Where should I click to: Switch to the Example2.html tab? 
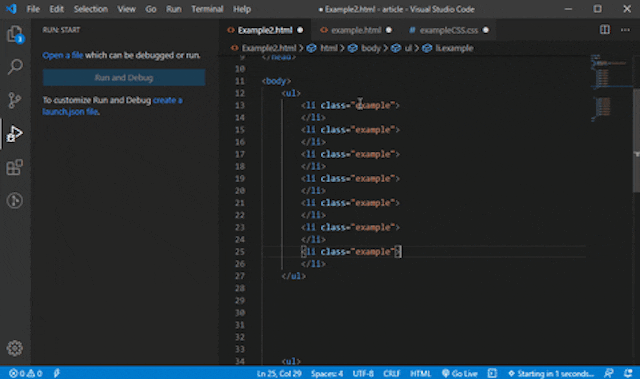265,30
